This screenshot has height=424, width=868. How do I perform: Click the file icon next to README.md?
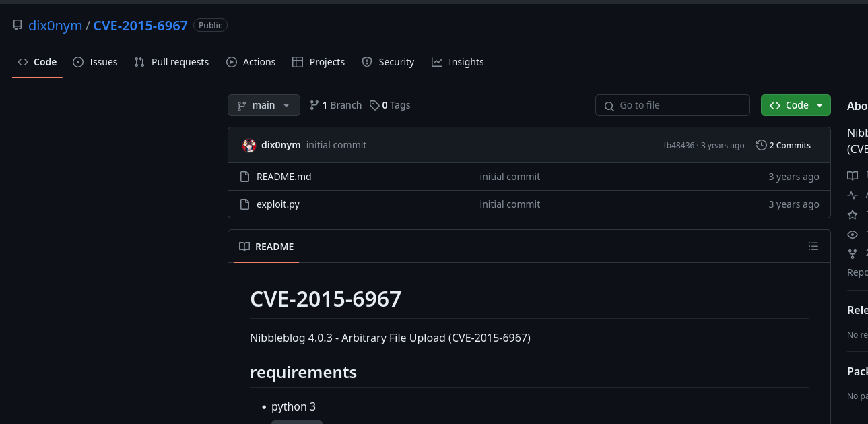245,177
